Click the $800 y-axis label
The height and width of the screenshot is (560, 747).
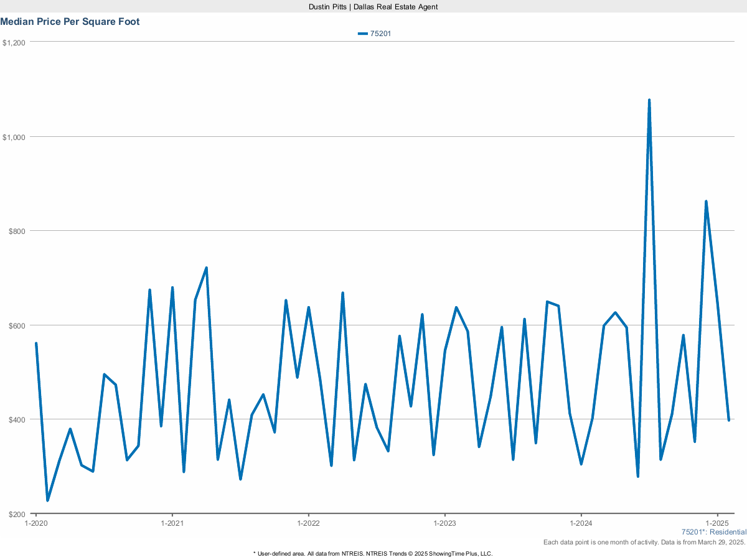tap(16, 231)
